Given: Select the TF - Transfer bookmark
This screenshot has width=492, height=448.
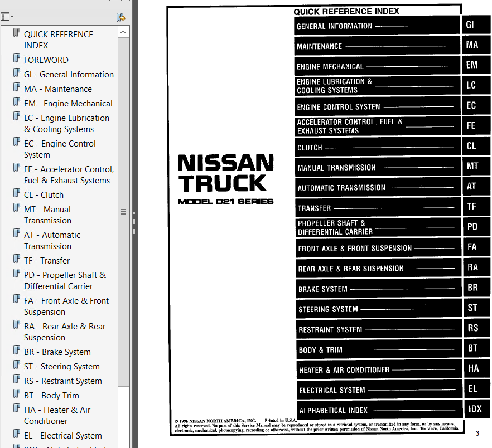Looking at the screenshot, I should 47,261.
